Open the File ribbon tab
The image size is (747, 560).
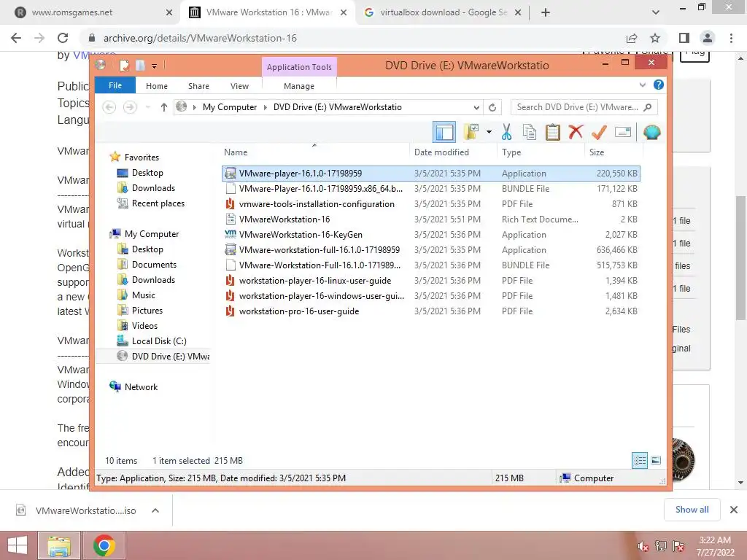coord(115,85)
